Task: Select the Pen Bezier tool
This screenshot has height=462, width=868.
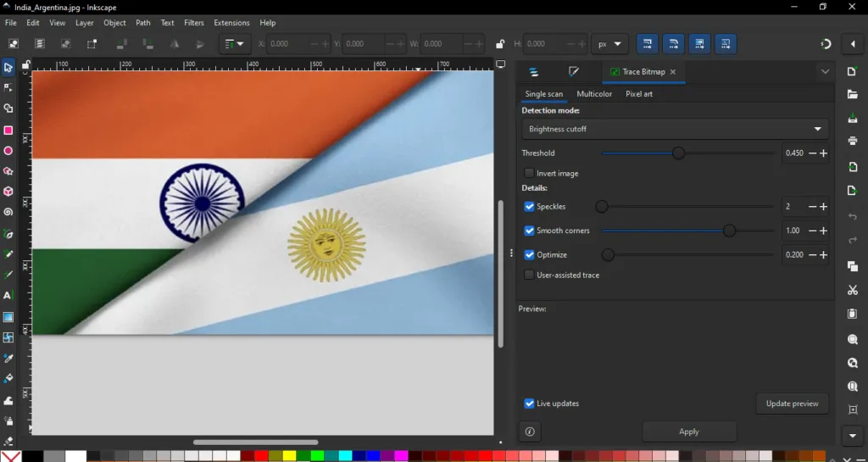Action: pyautogui.click(x=8, y=234)
